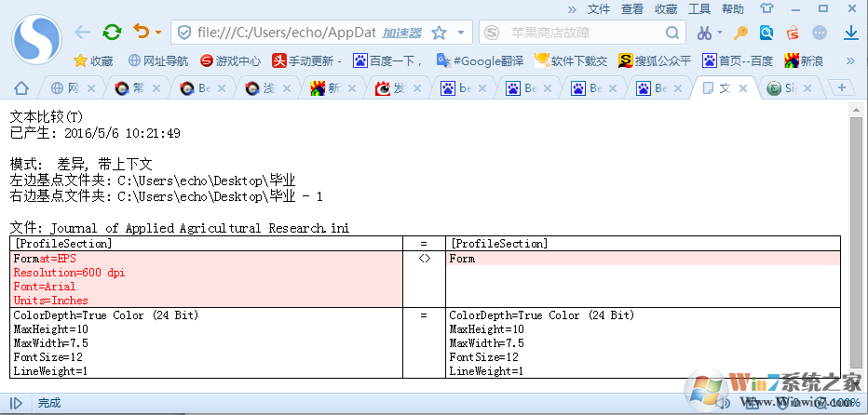
Task: Expand the address bar dropdown arrow
Action: coord(461,33)
